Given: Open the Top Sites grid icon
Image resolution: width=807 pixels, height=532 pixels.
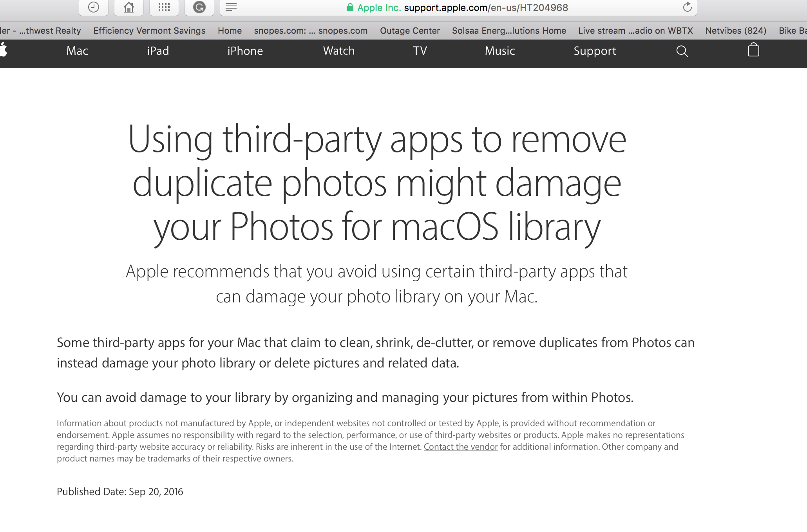Looking at the screenshot, I should pyautogui.click(x=164, y=7).
